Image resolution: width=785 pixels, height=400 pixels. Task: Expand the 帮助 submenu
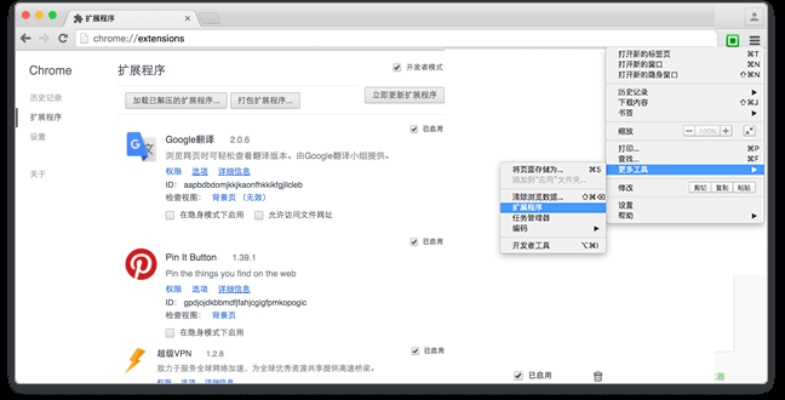685,216
